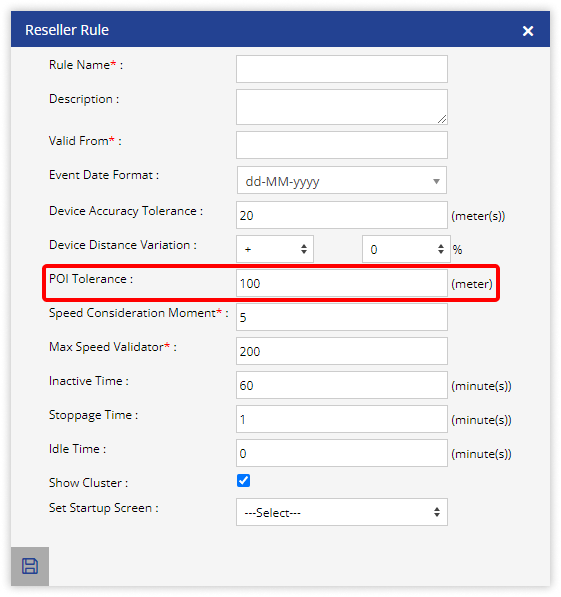Click the Set Startup Screen arrows icon
Image resolution: width=561 pixels, height=597 pixels.
click(437, 512)
